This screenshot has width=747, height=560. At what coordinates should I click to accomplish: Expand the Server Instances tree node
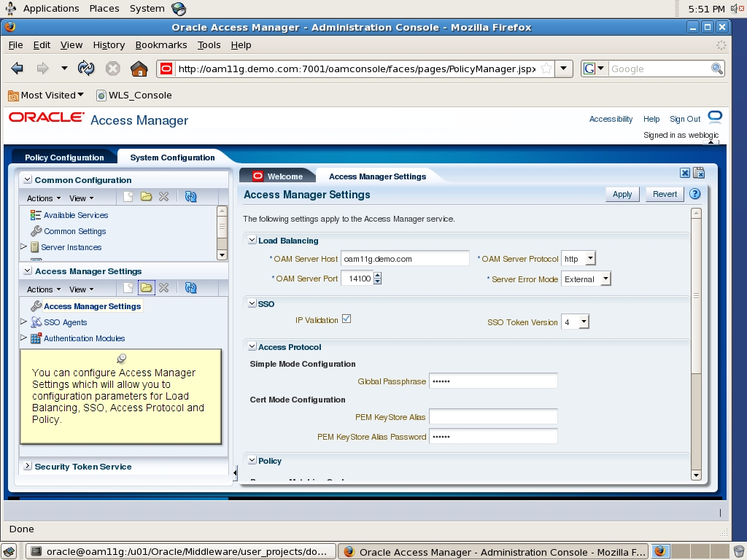pyautogui.click(x=23, y=247)
